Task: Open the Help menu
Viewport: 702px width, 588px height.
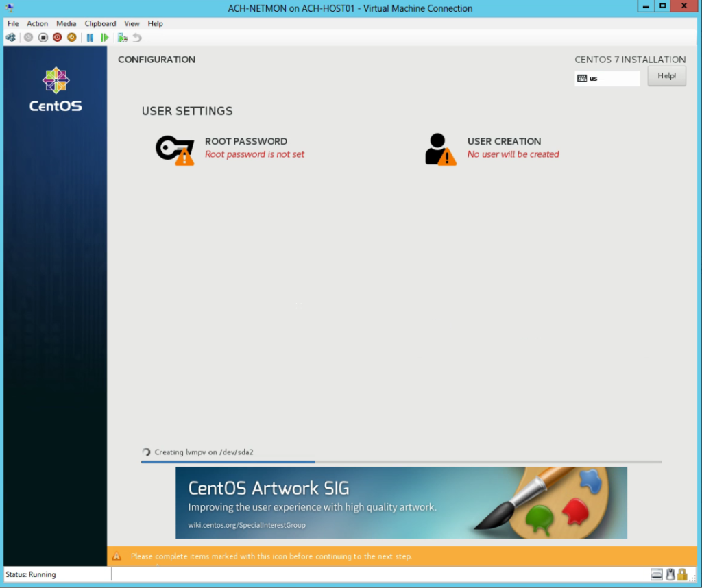Action: 156,23
